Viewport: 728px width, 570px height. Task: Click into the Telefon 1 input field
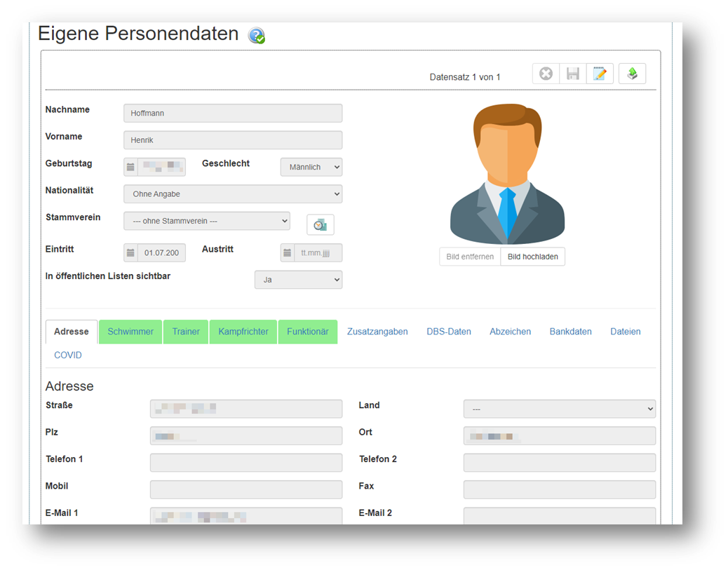246,463
